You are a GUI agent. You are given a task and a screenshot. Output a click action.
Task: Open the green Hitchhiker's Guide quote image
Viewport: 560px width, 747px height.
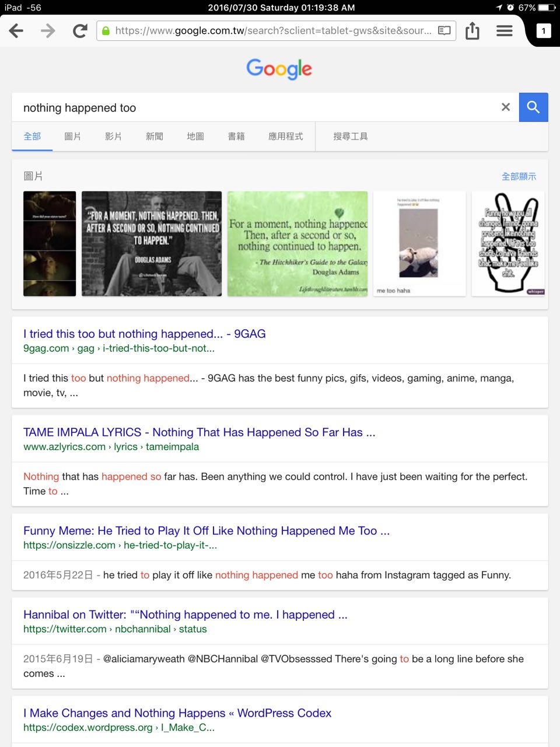297,244
